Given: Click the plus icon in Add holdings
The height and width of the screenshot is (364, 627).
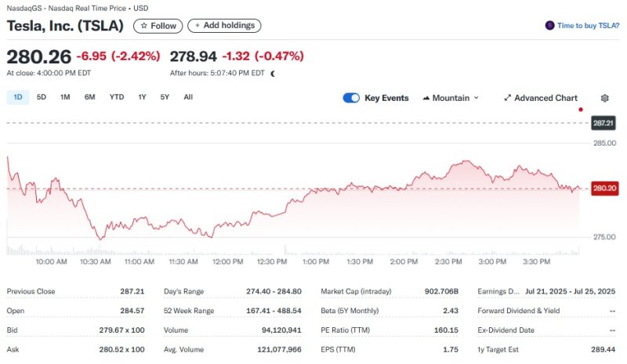Looking at the screenshot, I should pos(198,26).
